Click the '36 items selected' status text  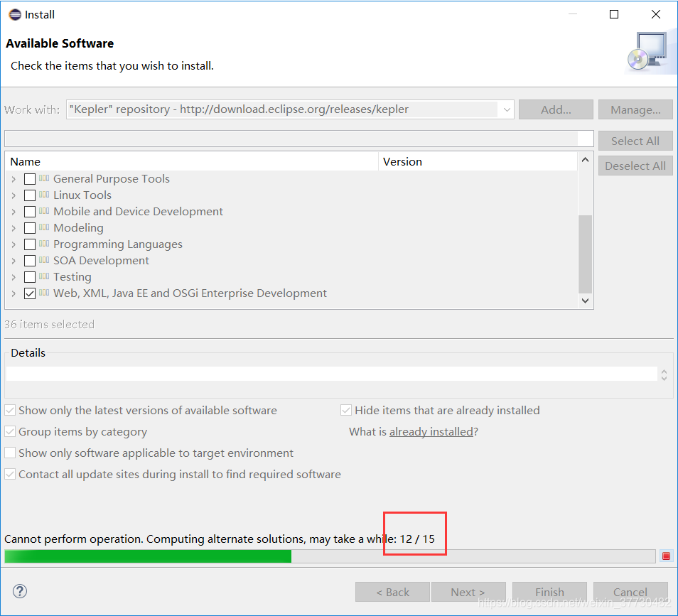tap(49, 324)
